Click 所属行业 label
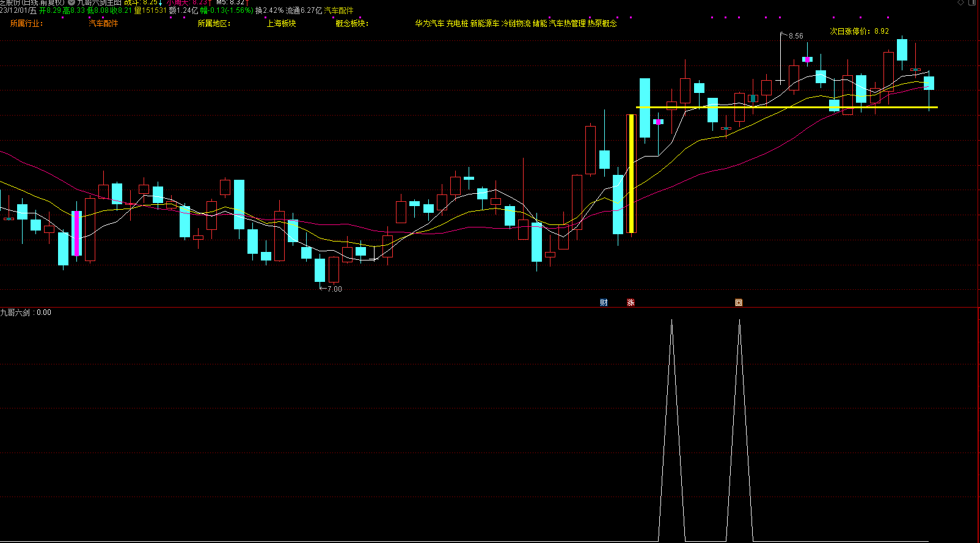The image size is (980, 543). click(x=26, y=23)
